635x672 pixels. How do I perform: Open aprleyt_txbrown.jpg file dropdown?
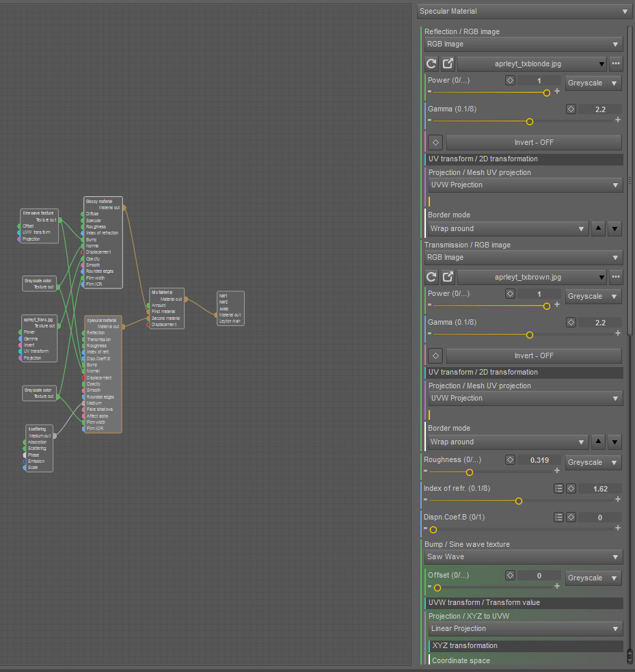click(x=532, y=278)
